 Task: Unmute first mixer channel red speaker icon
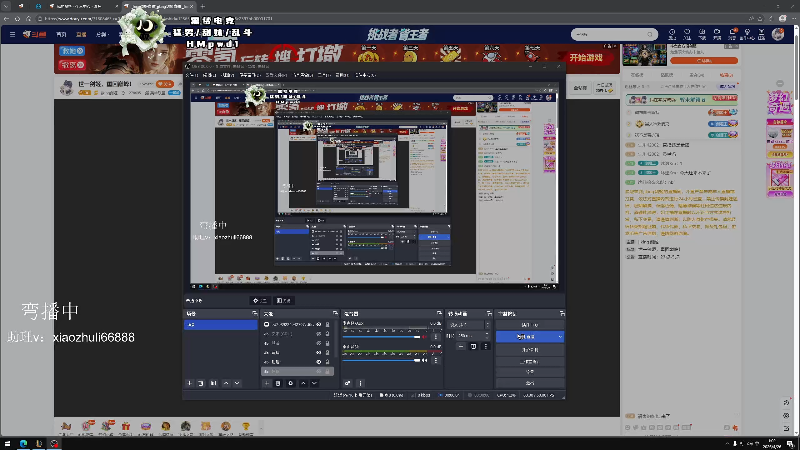[424, 337]
